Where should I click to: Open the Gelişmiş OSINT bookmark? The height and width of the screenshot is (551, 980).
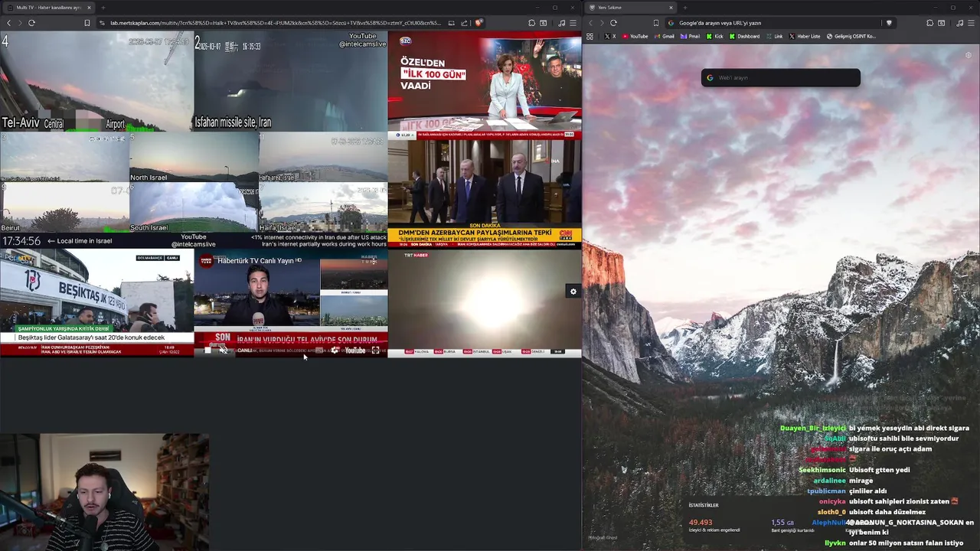(851, 36)
